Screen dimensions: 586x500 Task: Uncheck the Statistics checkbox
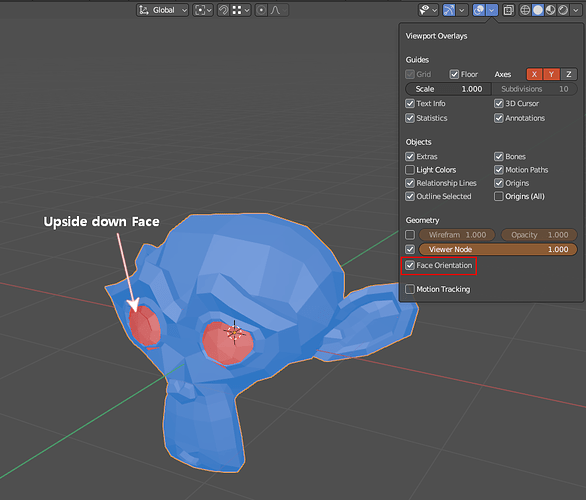[x=410, y=118]
